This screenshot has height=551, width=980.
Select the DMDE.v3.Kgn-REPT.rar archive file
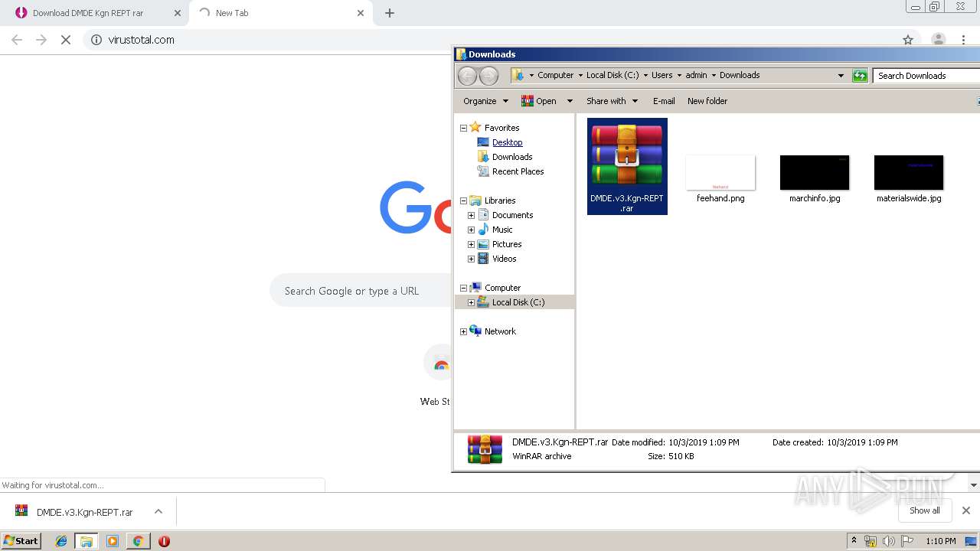627,166
